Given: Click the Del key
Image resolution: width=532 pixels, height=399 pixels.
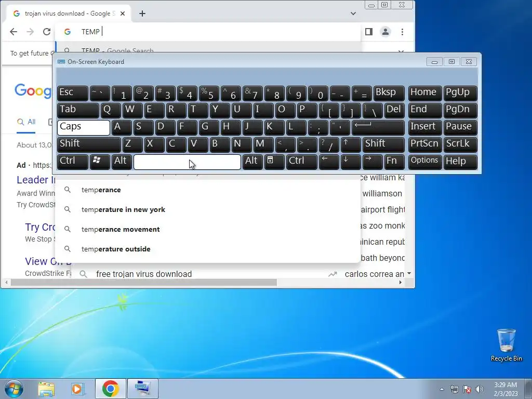Looking at the screenshot, I should coord(395,110).
